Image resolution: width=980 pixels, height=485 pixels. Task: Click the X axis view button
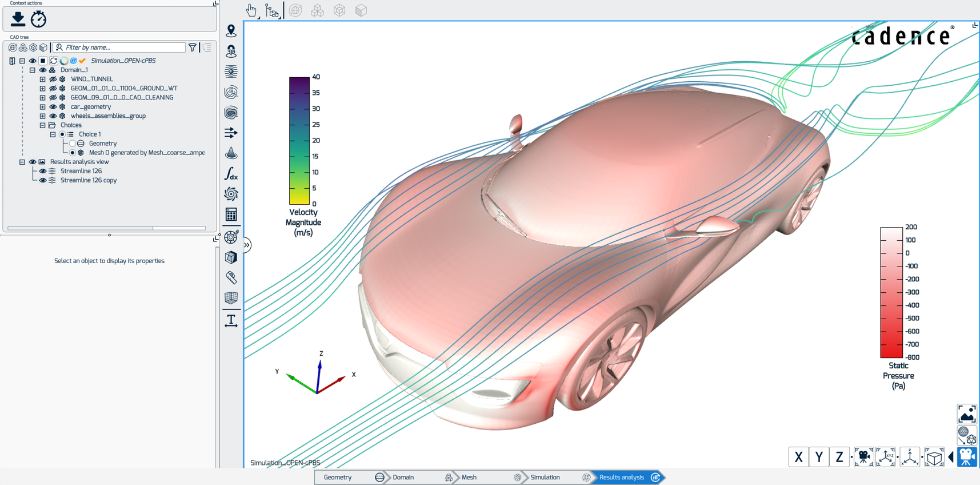798,458
